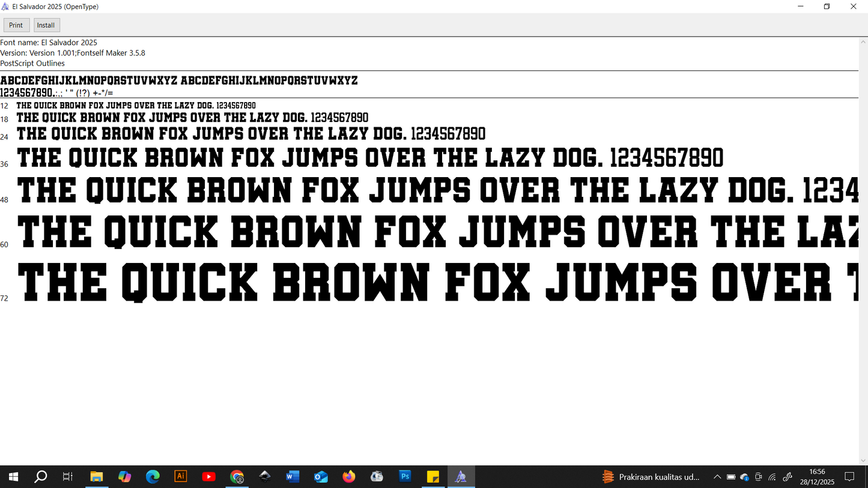Launch Windows Copilot from the taskbar

[x=124, y=477]
